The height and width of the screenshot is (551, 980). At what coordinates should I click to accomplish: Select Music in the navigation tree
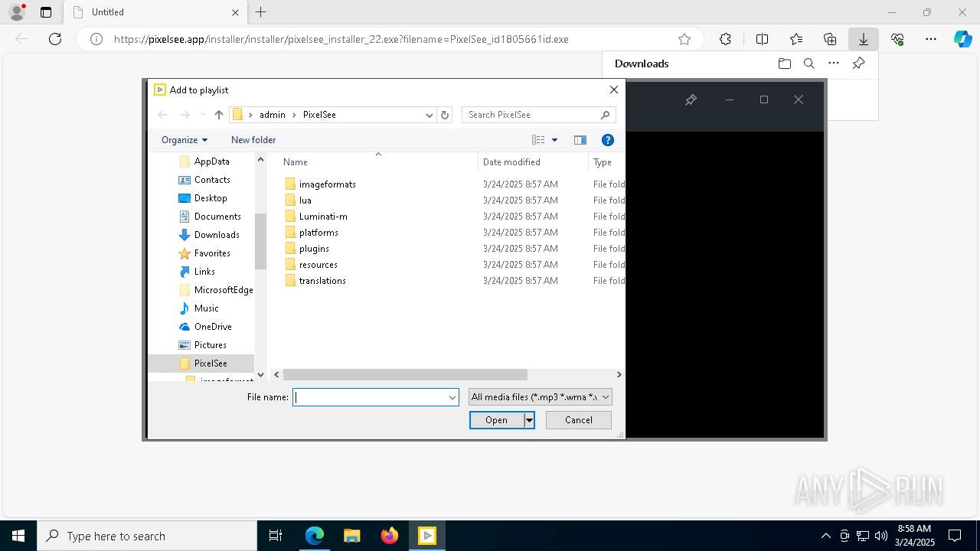coord(207,308)
